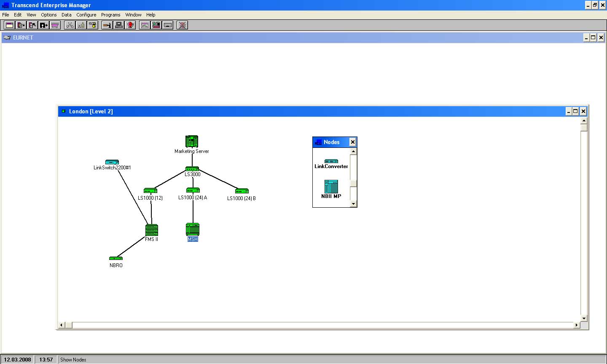Click the yellow paste-jar toolbar icon
Viewport: 607px width, 364px height.
pyautogui.click(x=93, y=25)
